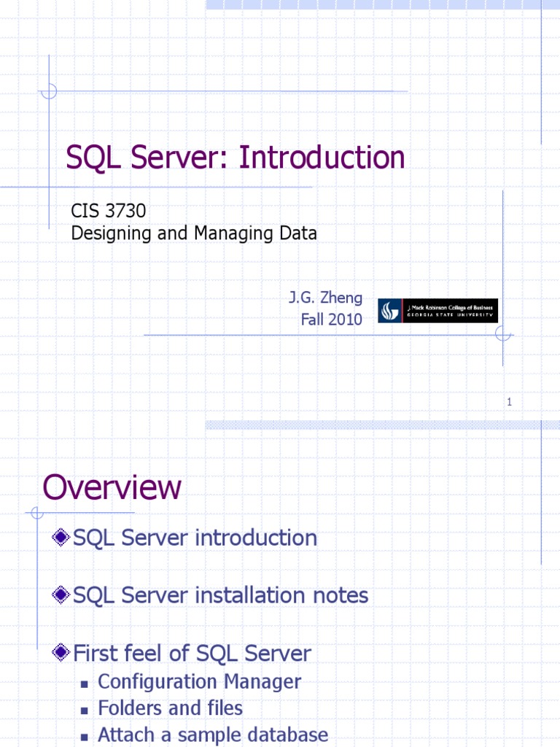The image size is (560, 747).
Task: Click 'Designing and Managing Data' subtitle
Action: tap(194, 233)
